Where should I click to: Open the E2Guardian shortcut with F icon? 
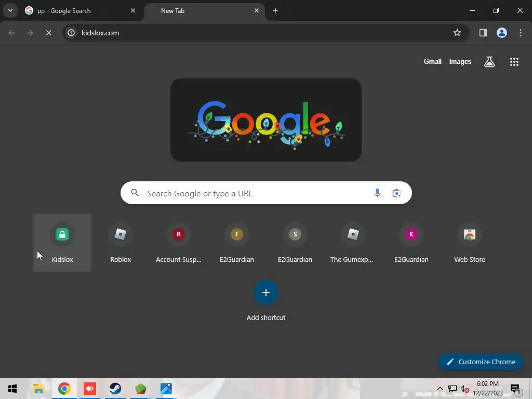237,243
